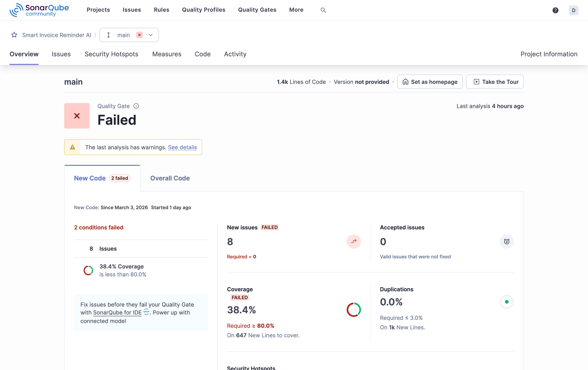
Task: Toggle the favorite star for Smart Invoice Reminder AI
Action: click(x=14, y=35)
